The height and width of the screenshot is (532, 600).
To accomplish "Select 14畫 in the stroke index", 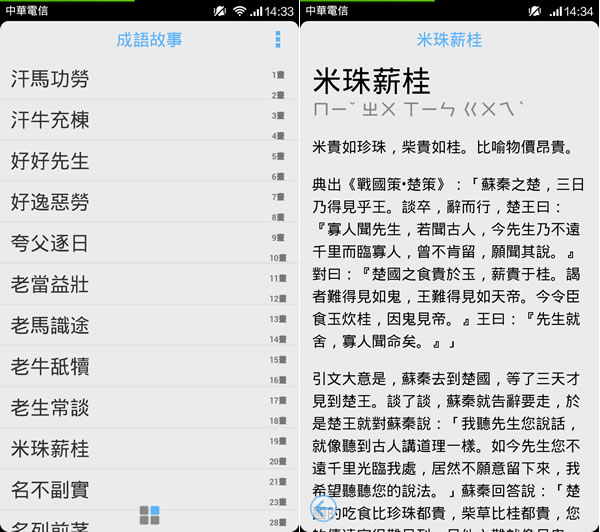I will pos(278,339).
